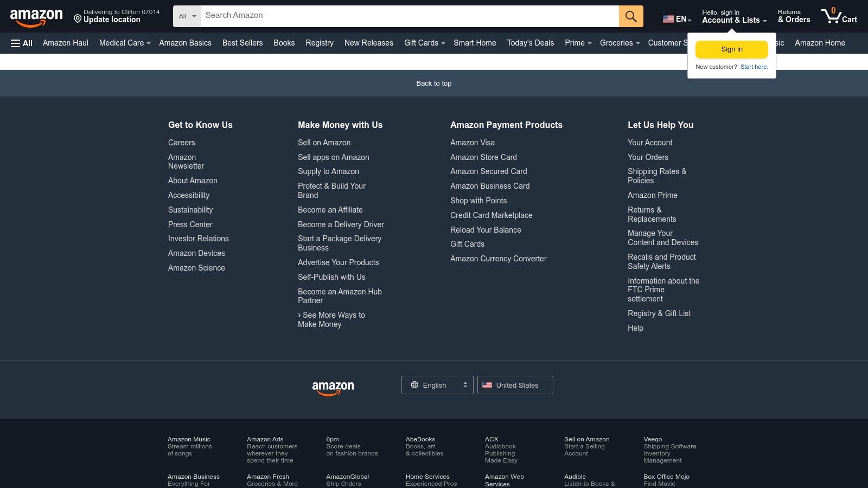Open the Returns & Orders section
Viewport: 868px width, 488px height.
[794, 16]
